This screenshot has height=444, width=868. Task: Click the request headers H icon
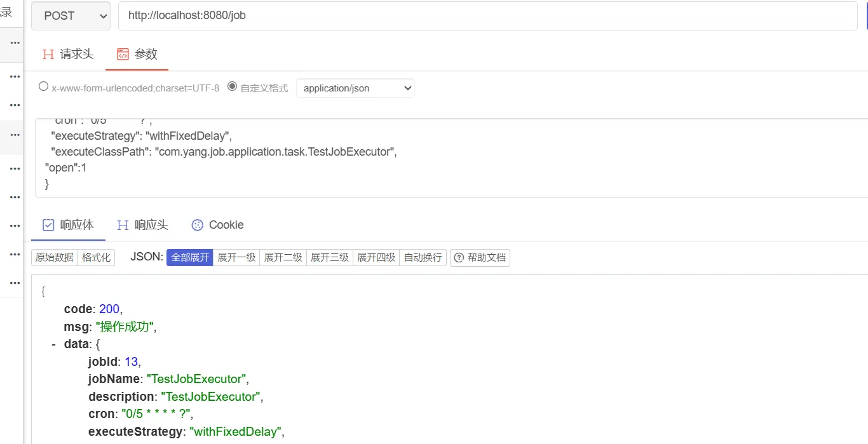(x=48, y=55)
